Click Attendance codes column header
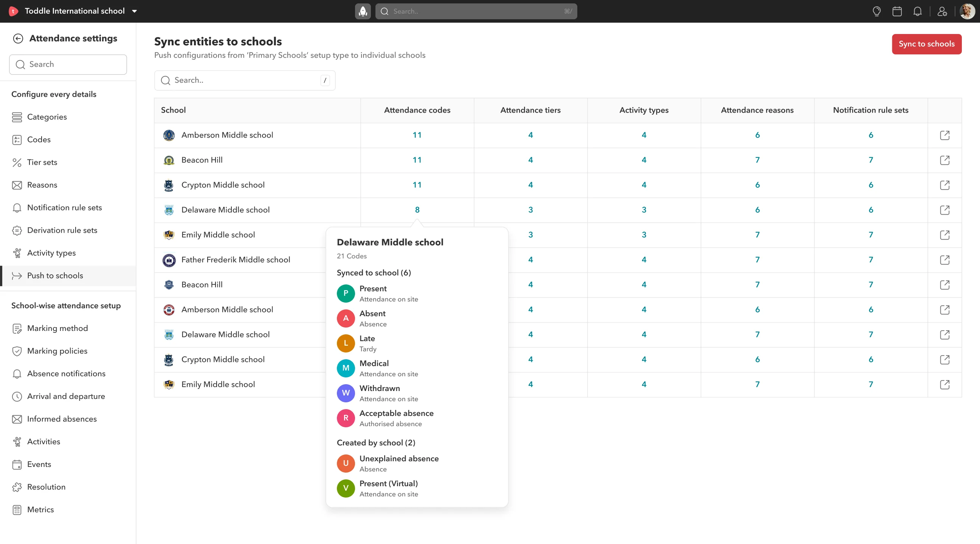Viewport: 980px width, 544px height. [417, 110]
